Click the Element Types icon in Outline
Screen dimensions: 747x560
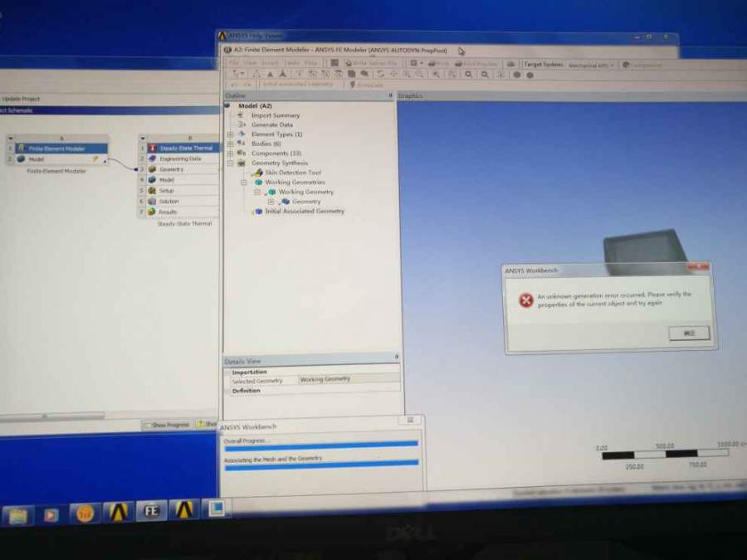(x=242, y=134)
